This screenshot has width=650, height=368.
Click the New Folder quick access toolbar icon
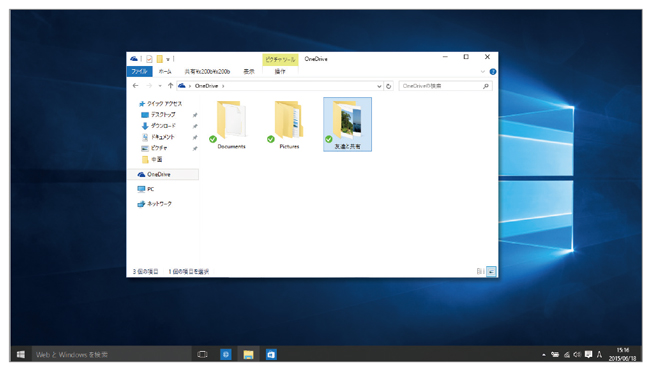point(160,59)
